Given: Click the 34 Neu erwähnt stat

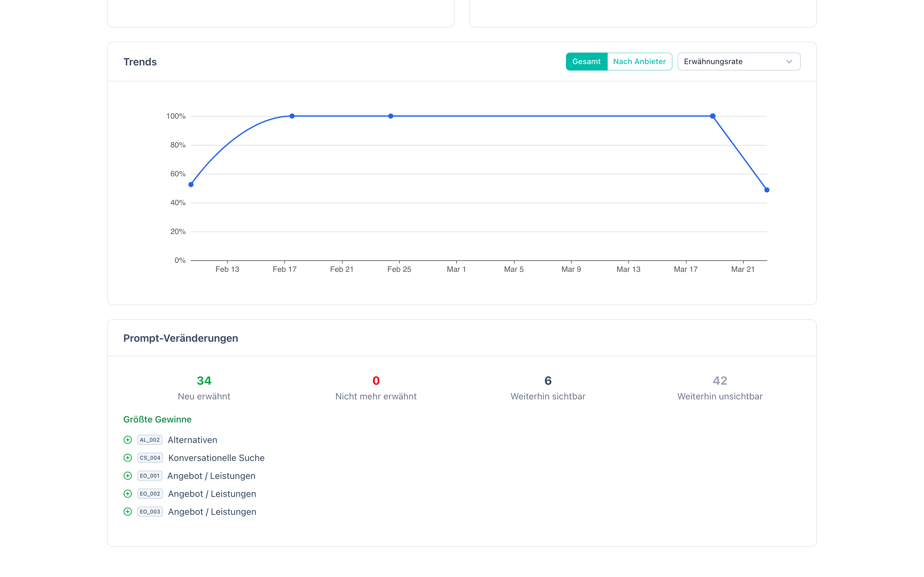Looking at the screenshot, I should pos(204,380).
